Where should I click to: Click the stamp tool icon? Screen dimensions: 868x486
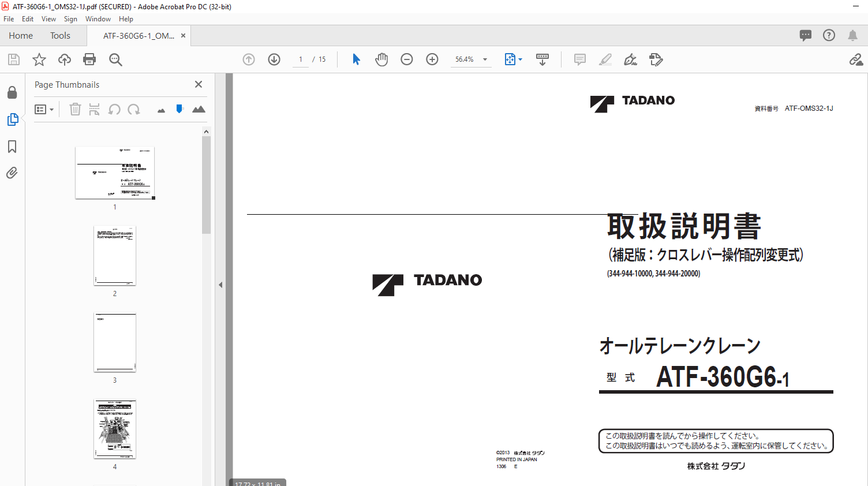pos(656,59)
